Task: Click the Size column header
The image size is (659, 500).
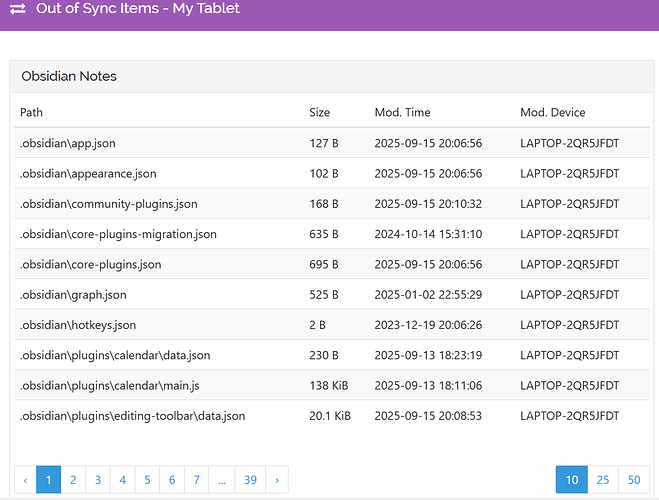Action: tap(319, 112)
